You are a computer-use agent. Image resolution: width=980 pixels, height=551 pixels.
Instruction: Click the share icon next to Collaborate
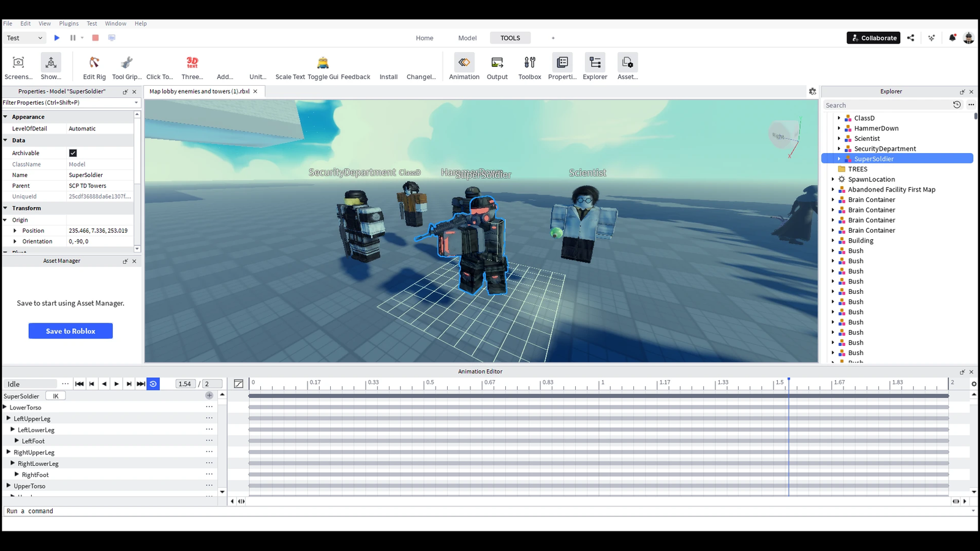(911, 38)
